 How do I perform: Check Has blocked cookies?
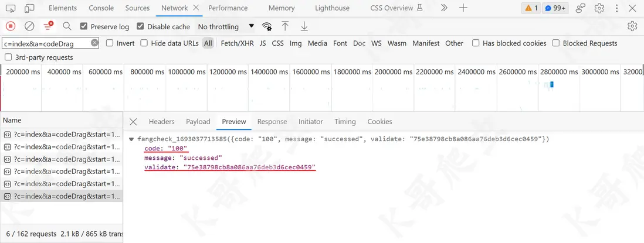point(476,43)
